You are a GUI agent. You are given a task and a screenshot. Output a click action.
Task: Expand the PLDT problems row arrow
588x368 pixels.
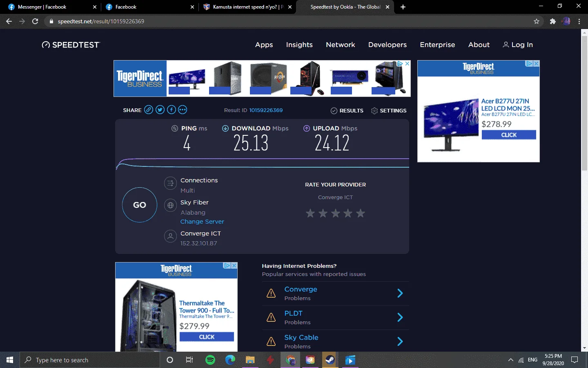pyautogui.click(x=400, y=317)
